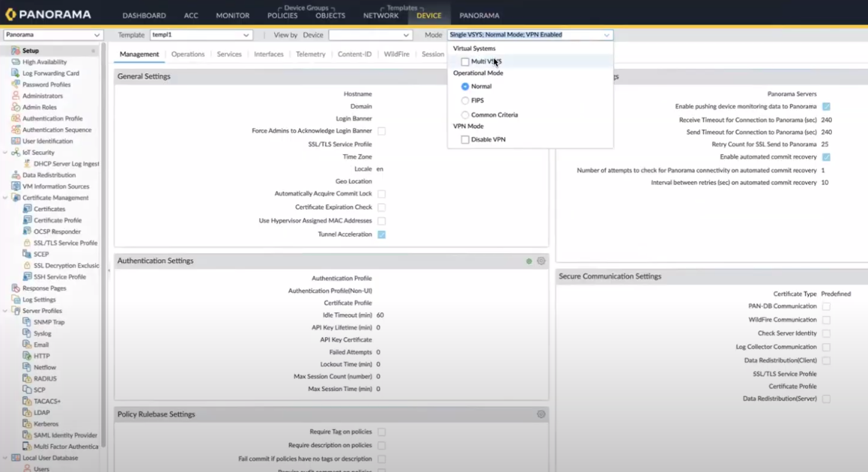The width and height of the screenshot is (868, 472).
Task: Enable the Multi VSYS checkbox
Action: [x=465, y=62]
